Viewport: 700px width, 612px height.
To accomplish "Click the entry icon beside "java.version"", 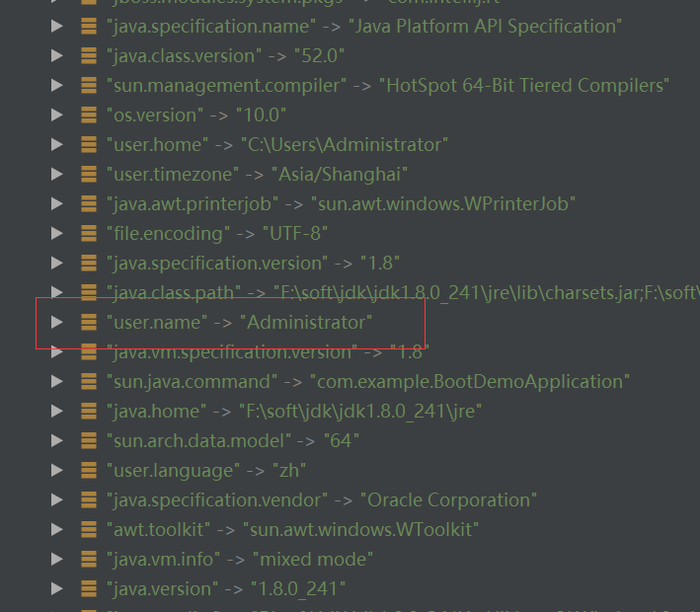I will [88, 588].
